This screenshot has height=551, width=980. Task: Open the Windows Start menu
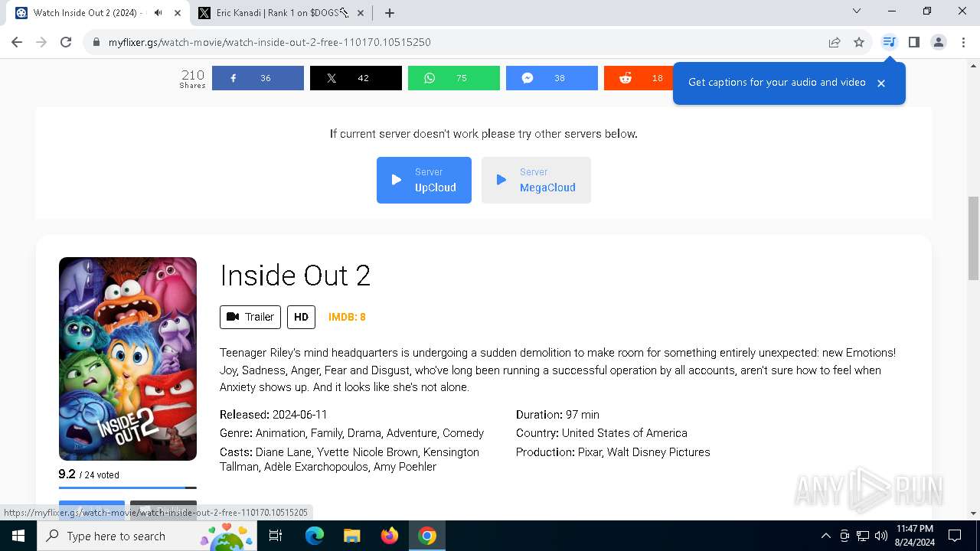18,536
